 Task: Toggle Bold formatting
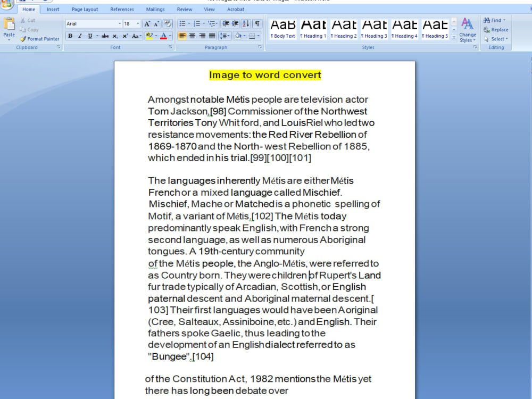click(x=70, y=36)
